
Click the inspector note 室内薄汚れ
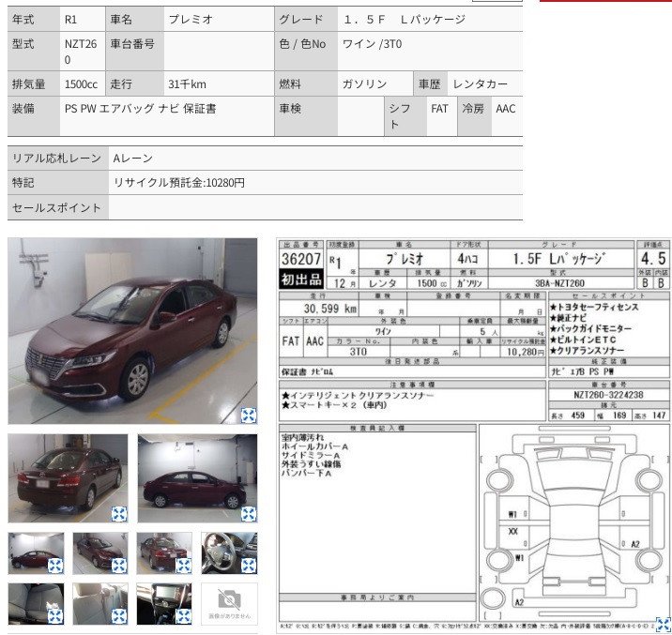coord(302,438)
